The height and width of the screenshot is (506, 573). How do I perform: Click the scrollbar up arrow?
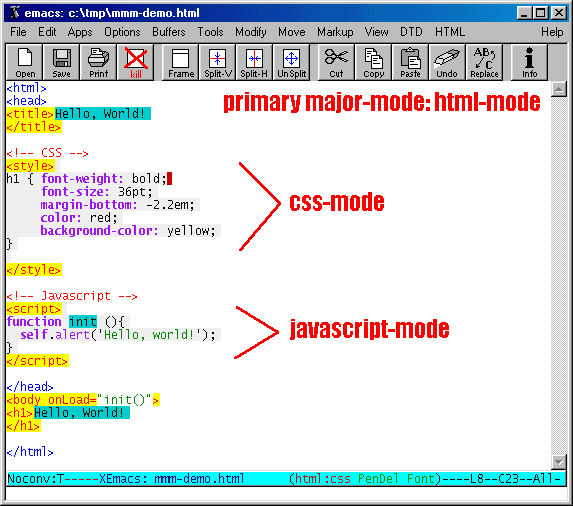[559, 89]
